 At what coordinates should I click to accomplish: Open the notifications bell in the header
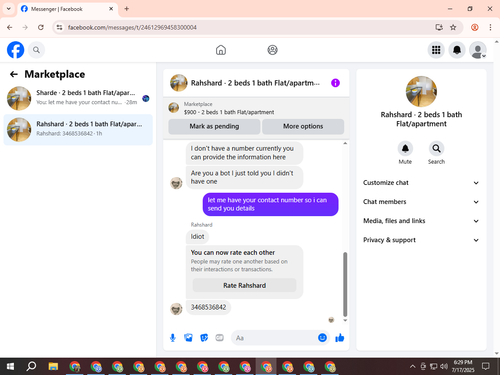457,50
